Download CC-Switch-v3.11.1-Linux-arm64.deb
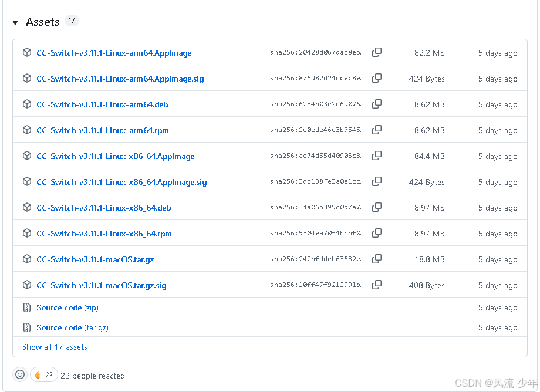The width and height of the screenshot is (540, 392). click(102, 104)
